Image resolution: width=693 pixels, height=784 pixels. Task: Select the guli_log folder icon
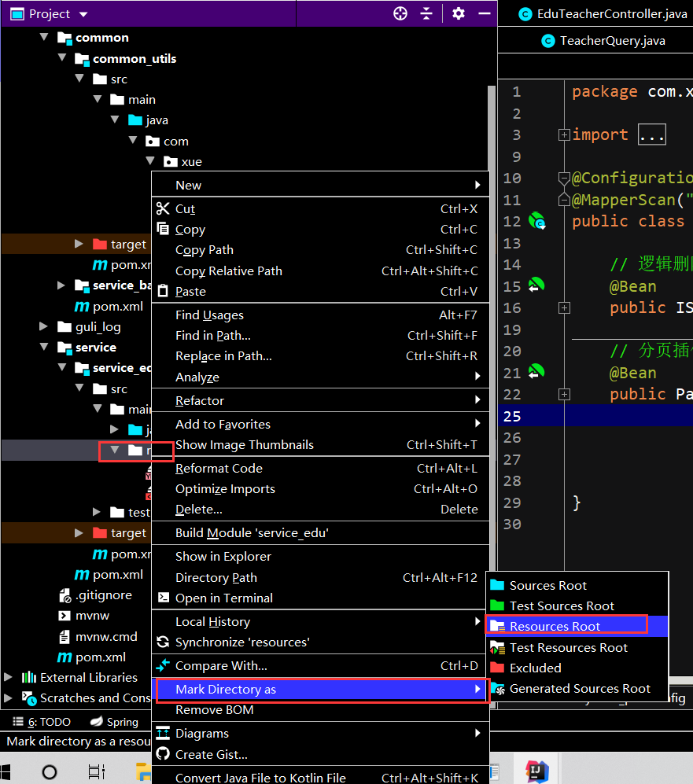(x=65, y=327)
